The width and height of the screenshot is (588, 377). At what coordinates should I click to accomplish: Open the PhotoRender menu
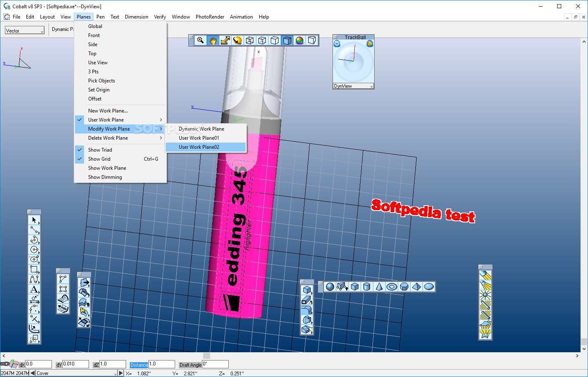click(x=210, y=17)
